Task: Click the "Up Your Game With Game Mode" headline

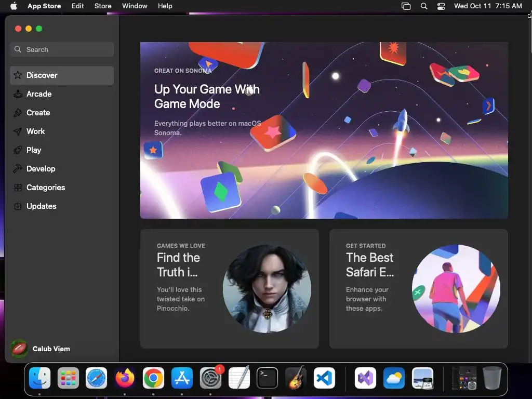Action: pyautogui.click(x=207, y=96)
